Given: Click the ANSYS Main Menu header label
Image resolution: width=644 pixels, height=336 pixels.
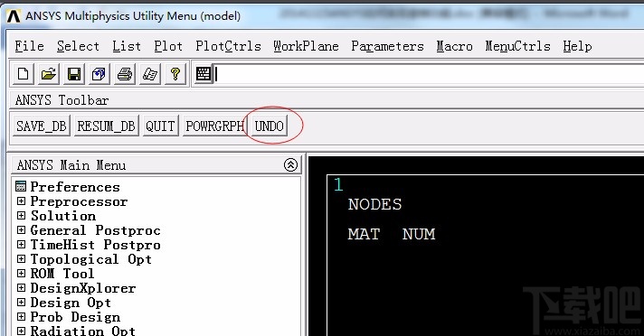Looking at the screenshot, I should 71,165.
